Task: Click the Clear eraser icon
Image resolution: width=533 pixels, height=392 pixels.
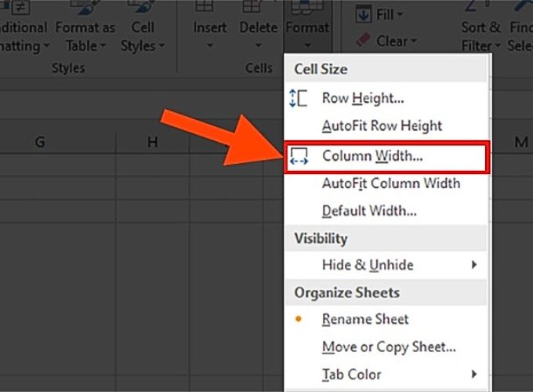Action: (363, 41)
